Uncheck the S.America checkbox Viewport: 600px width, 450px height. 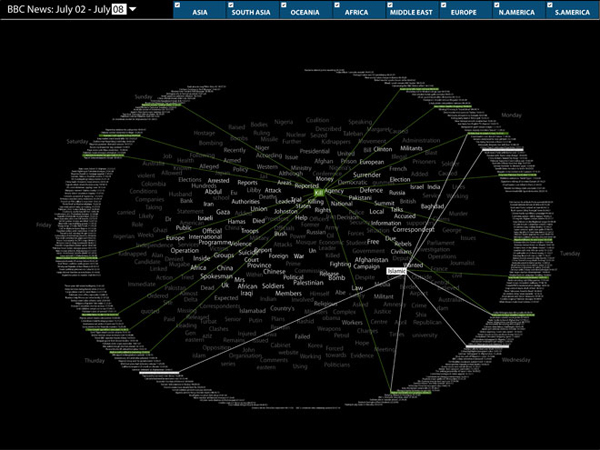point(549,5)
